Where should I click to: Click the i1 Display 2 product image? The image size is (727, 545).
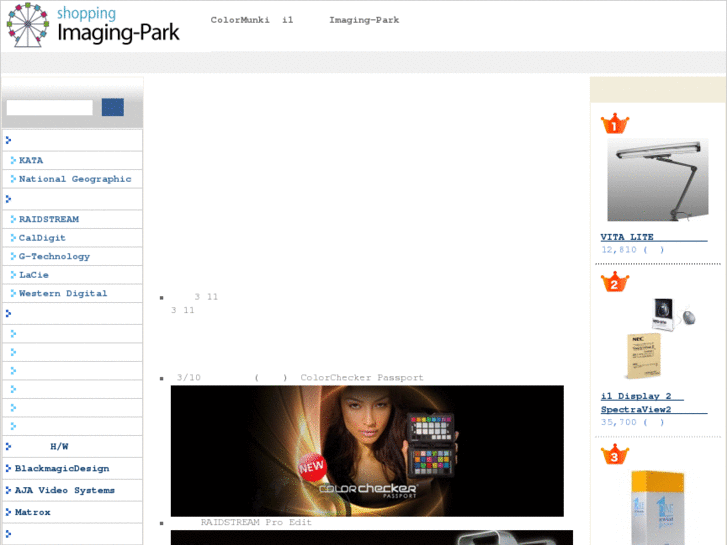point(661,339)
